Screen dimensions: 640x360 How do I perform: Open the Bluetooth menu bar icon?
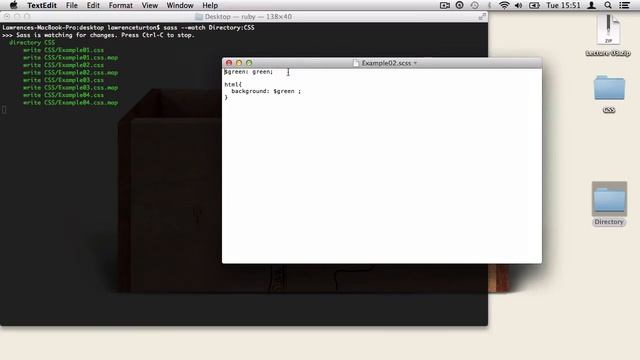tap(489, 5)
